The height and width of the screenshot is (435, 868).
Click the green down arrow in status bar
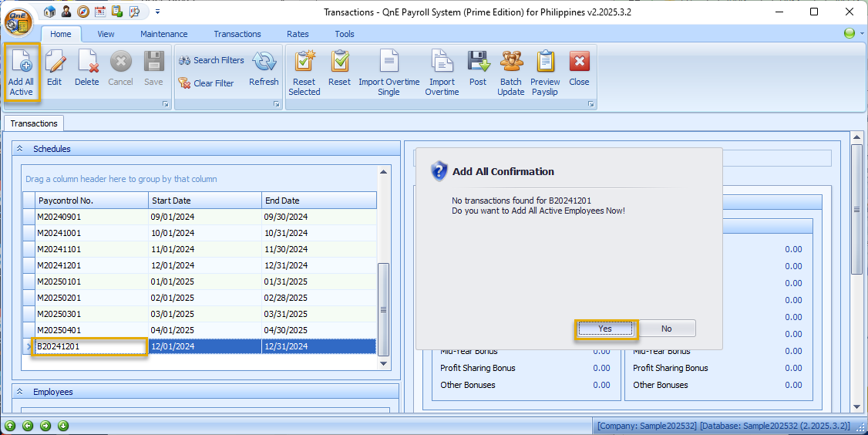(63, 427)
